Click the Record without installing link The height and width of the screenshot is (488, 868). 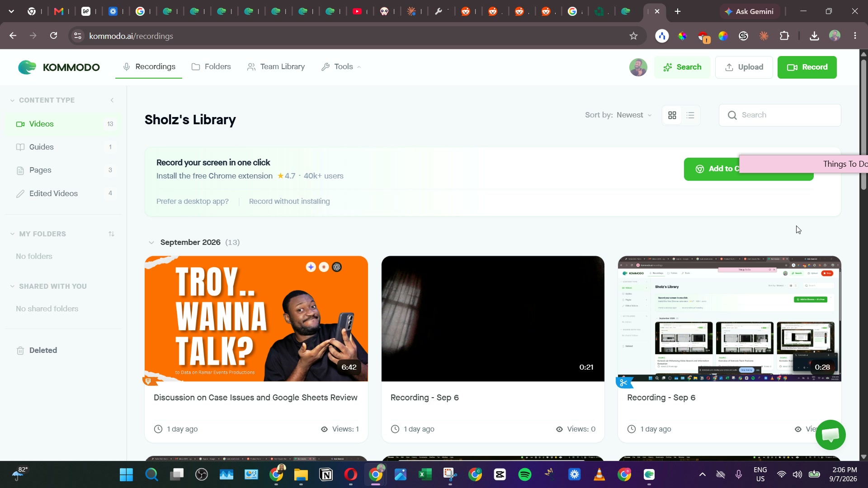(289, 202)
